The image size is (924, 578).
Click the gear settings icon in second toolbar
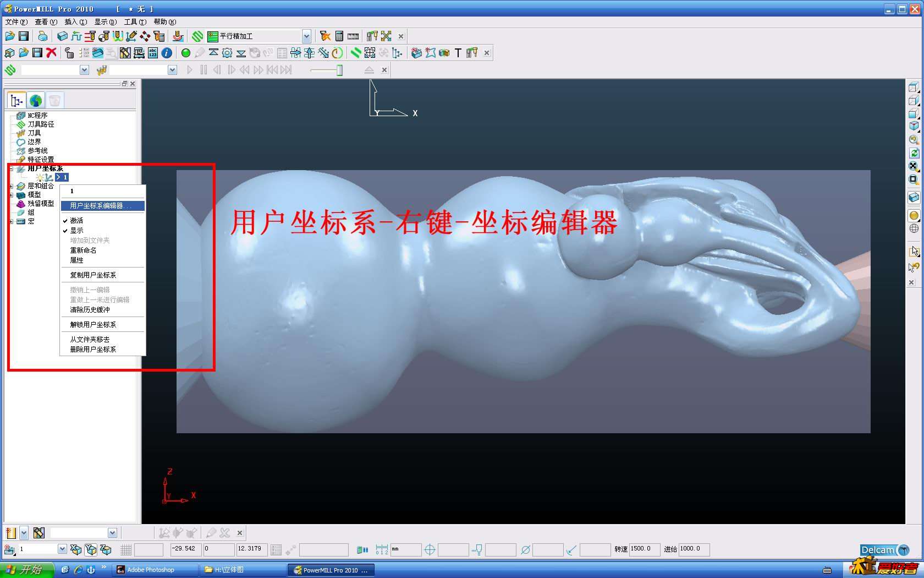(x=227, y=53)
